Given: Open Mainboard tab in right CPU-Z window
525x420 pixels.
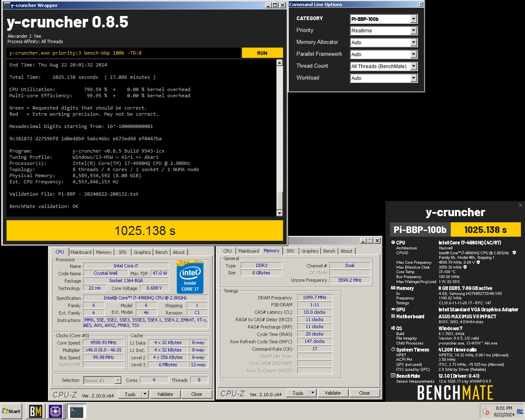Looking at the screenshot, I should click(x=249, y=251).
